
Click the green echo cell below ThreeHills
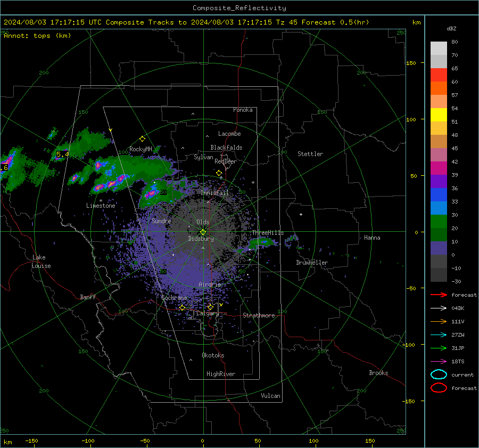coord(263,242)
